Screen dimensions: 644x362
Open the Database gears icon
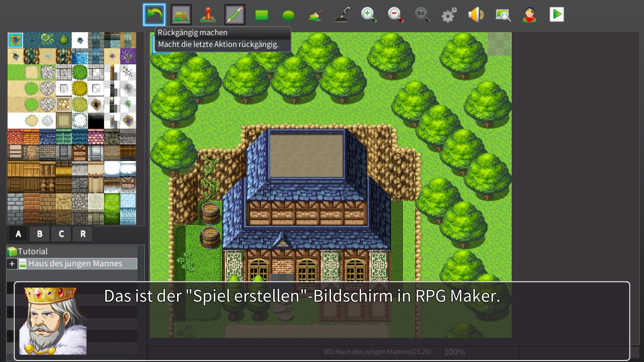click(x=449, y=15)
